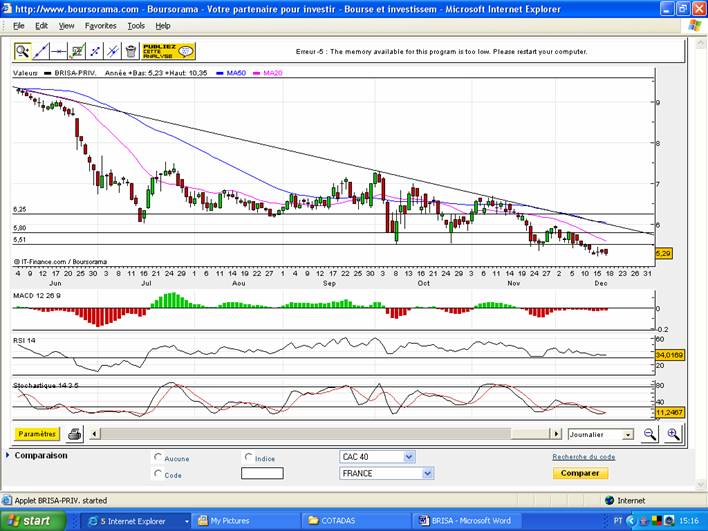Screen dimensions: 708x531
Task: Click the chart horizontal scrollbar thumb
Action: (531, 434)
